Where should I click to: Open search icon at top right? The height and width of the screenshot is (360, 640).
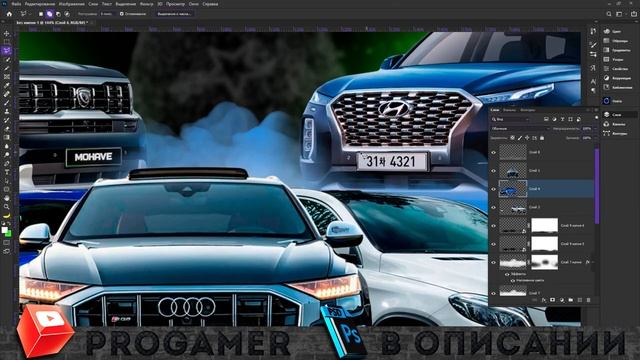(609, 14)
